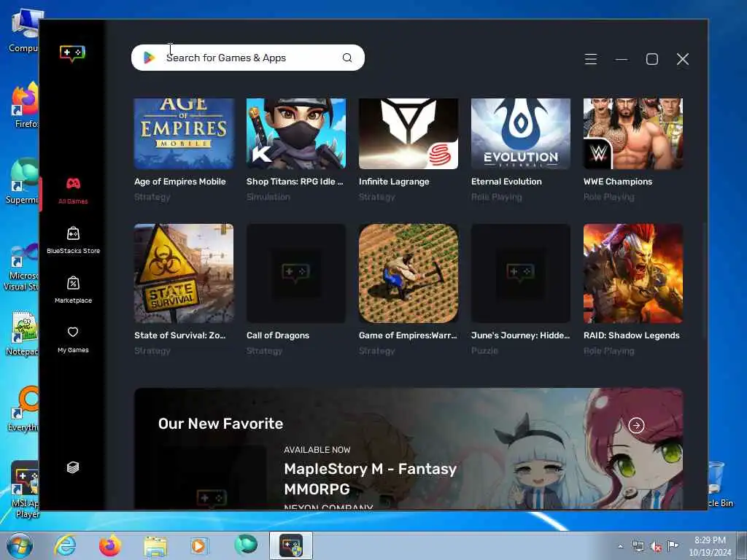The image size is (747, 560).
Task: Select the Recycle Bin desktop icon
Action: [720, 484]
